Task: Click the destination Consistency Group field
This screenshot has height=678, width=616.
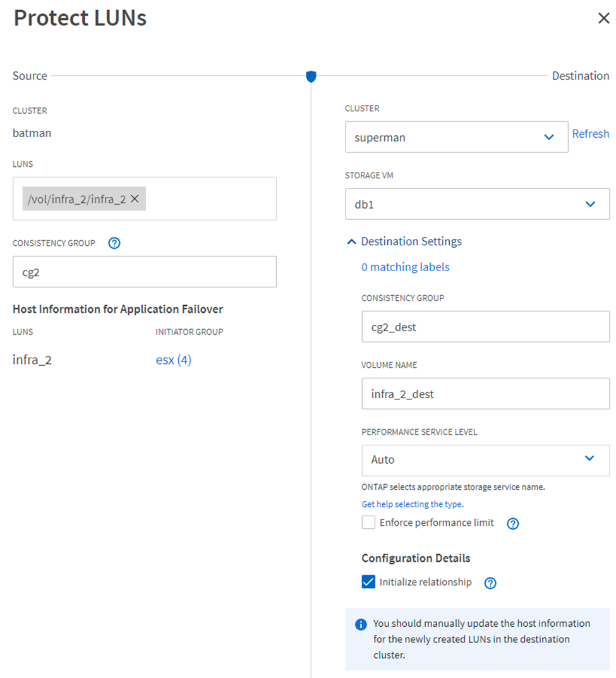Action: pos(485,327)
